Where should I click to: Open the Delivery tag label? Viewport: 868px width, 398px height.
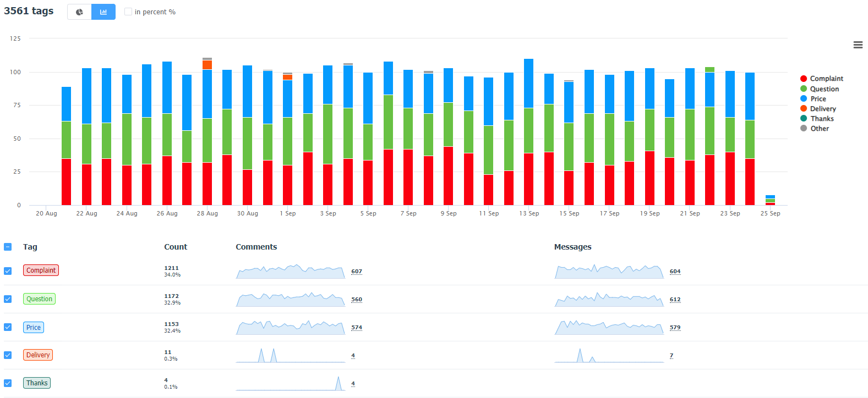point(38,355)
